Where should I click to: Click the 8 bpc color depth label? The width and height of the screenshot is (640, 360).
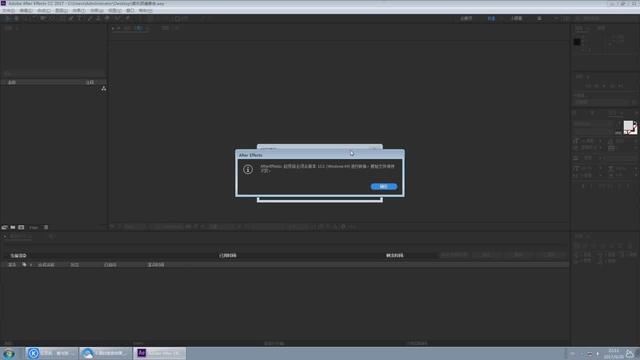click(33, 227)
